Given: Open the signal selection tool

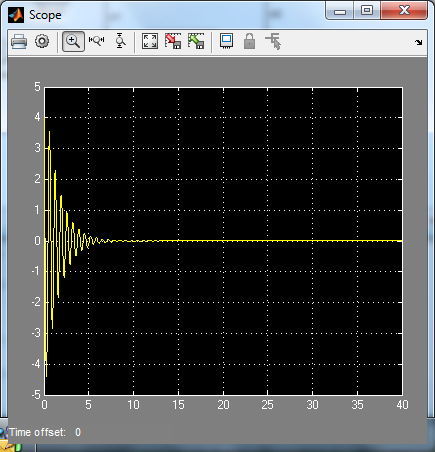Looking at the screenshot, I should pyautogui.click(x=273, y=42).
